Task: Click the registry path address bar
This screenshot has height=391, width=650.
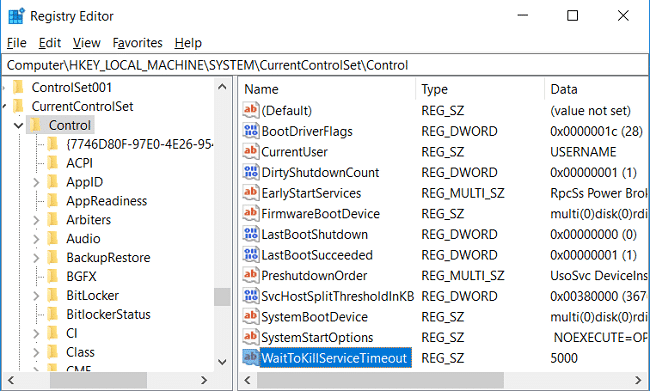Action: point(325,65)
